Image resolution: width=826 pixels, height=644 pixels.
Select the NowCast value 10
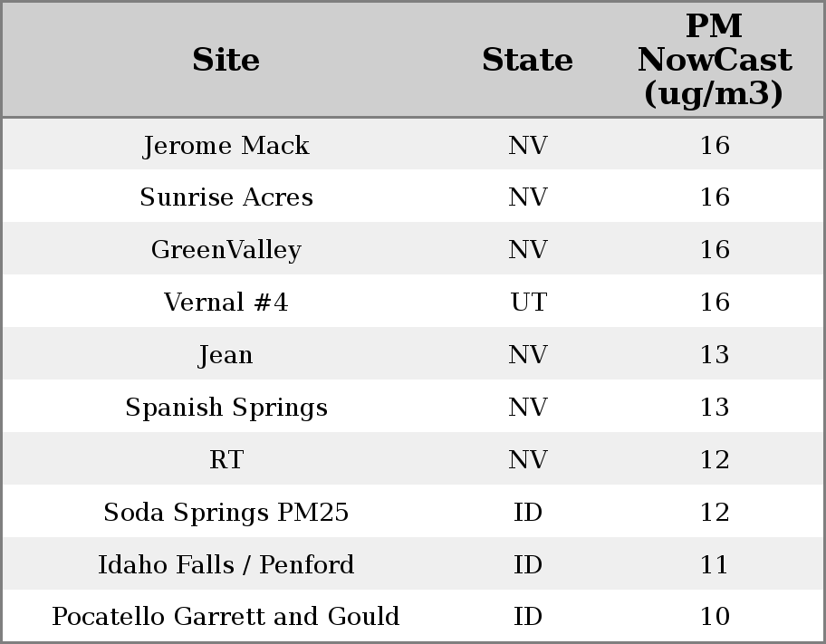[x=714, y=617]
